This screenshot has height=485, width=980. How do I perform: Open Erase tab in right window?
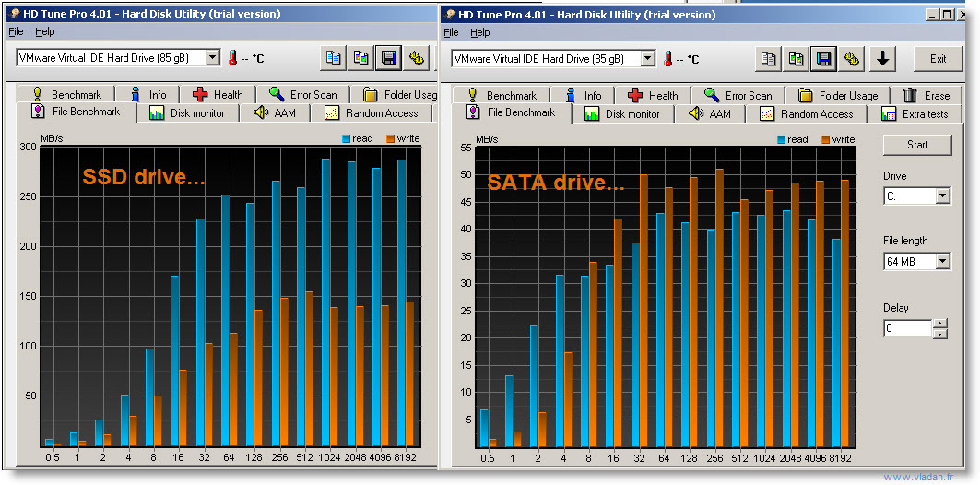[927, 96]
